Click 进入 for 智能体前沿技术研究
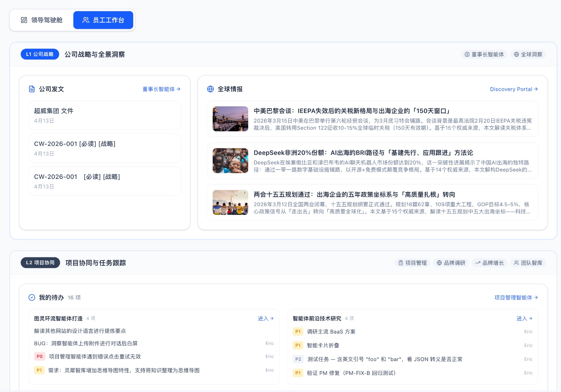This screenshot has height=392, width=561. 524,318
